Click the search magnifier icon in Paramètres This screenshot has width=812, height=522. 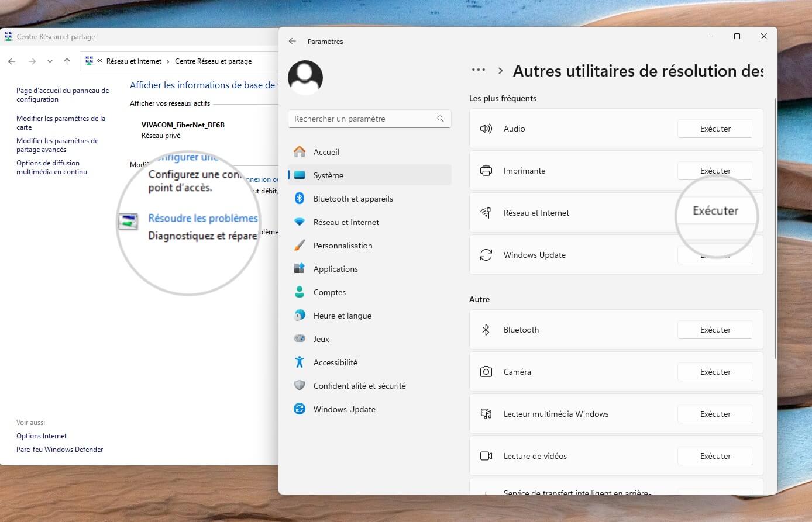pos(441,119)
